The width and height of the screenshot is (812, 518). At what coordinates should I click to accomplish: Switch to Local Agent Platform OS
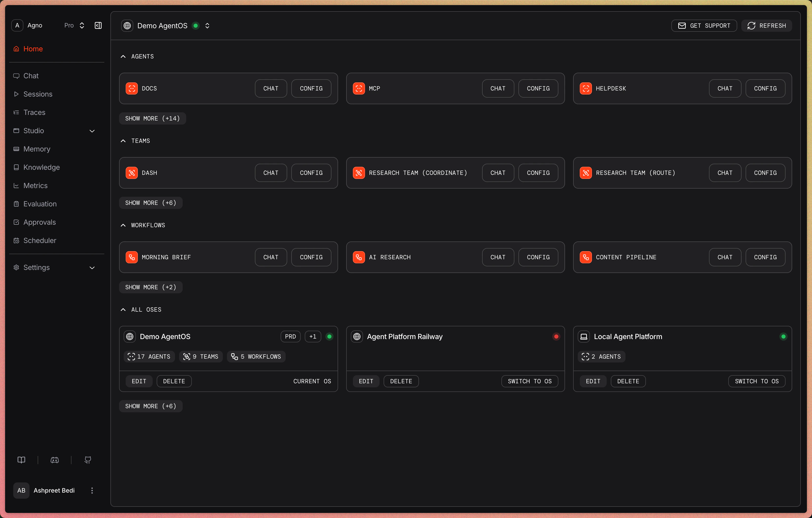[x=757, y=381]
